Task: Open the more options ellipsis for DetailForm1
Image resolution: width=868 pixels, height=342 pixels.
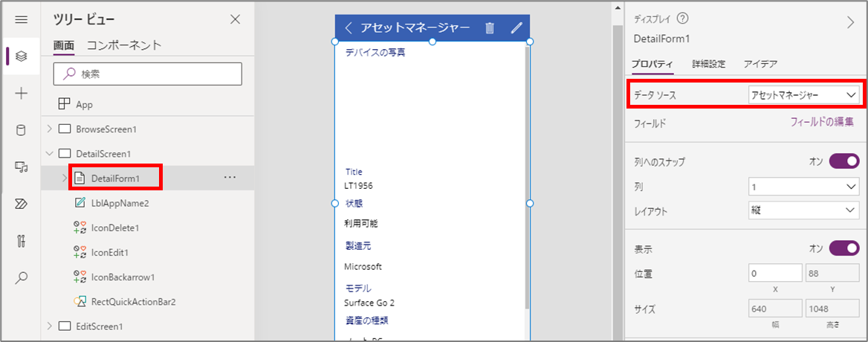Action: point(230,178)
